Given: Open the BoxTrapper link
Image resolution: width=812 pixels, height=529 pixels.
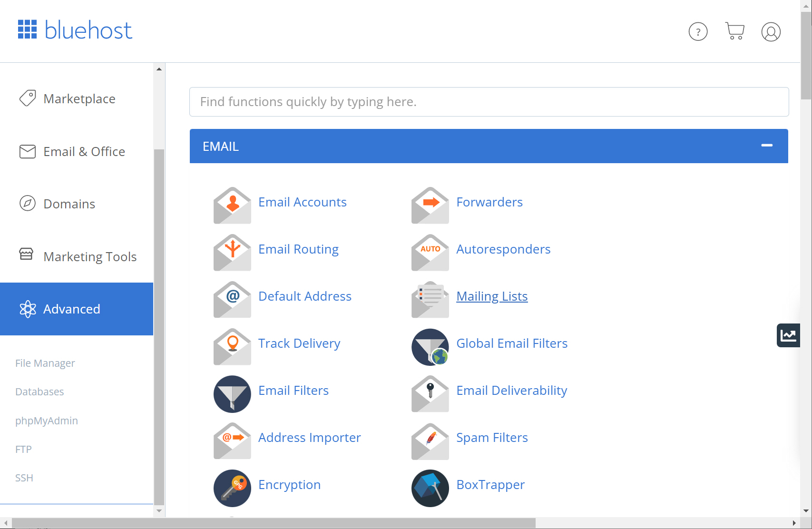Looking at the screenshot, I should click(490, 484).
